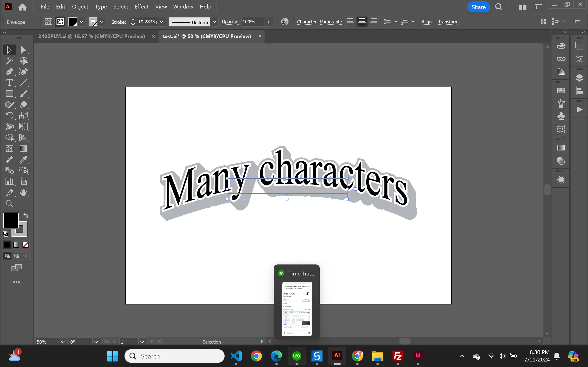Open the zoom level dropdown
This screenshot has height=367, width=588.
[62, 342]
